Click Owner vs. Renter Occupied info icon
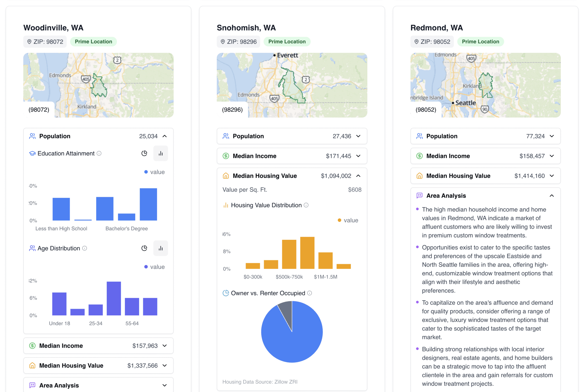Screen dimensions: 588x392 click(309, 293)
